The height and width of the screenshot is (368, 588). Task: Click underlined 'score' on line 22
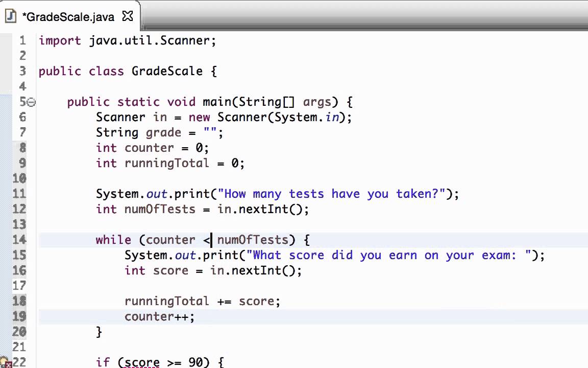coord(142,362)
